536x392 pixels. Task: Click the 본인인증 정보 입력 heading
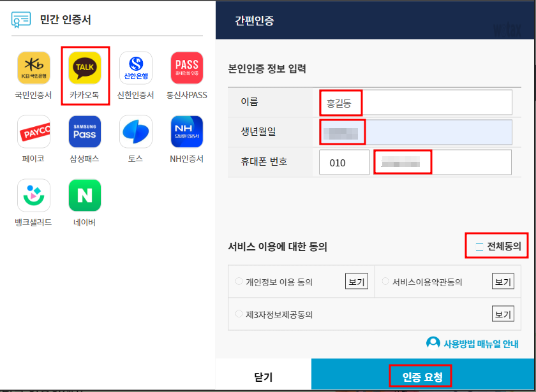pyautogui.click(x=267, y=69)
